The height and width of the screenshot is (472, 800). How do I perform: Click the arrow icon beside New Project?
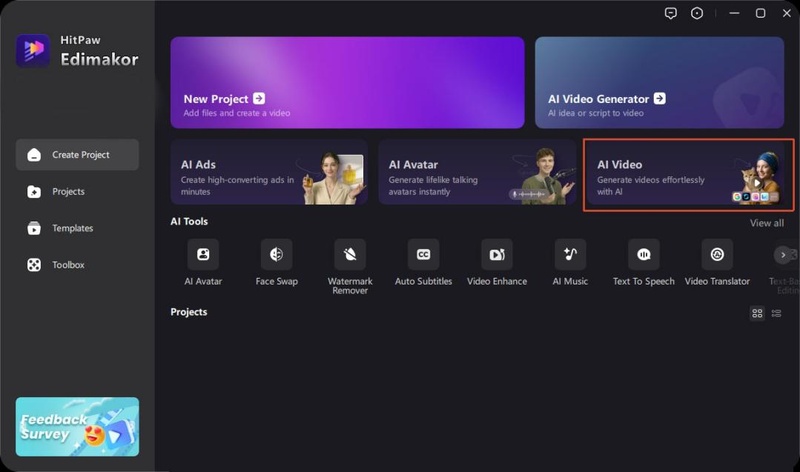point(259,98)
